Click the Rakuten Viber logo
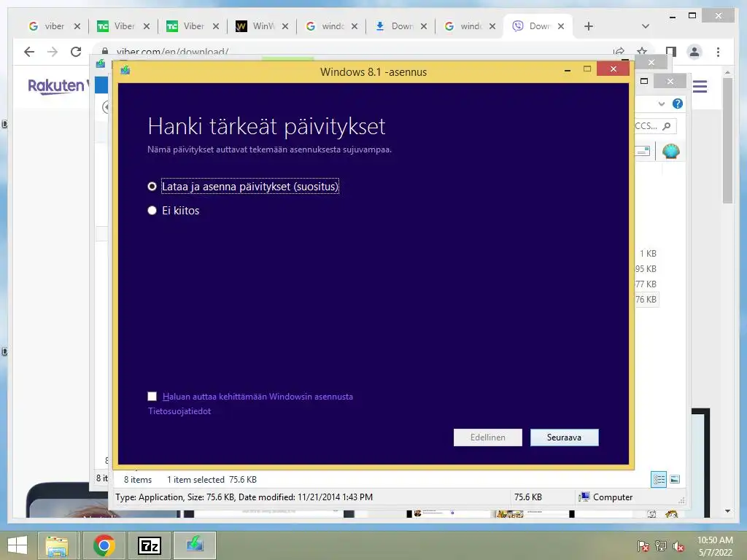The image size is (747, 560). click(x=58, y=86)
